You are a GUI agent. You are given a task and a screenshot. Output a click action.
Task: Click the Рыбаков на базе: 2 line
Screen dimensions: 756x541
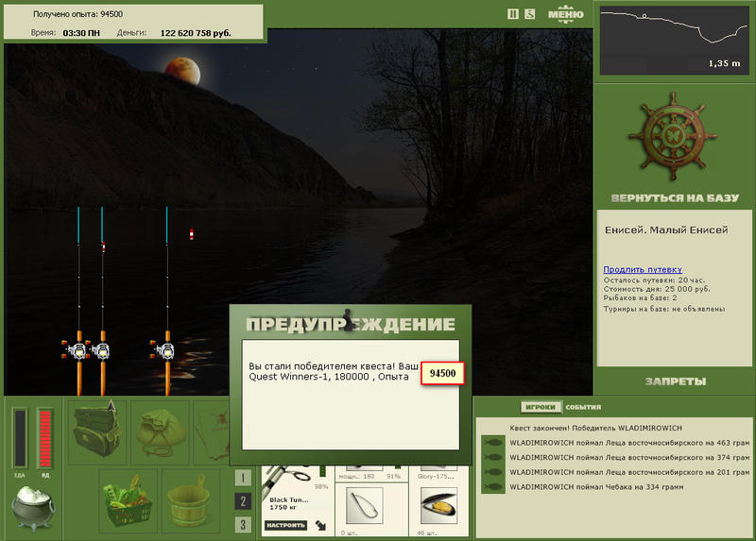640,298
